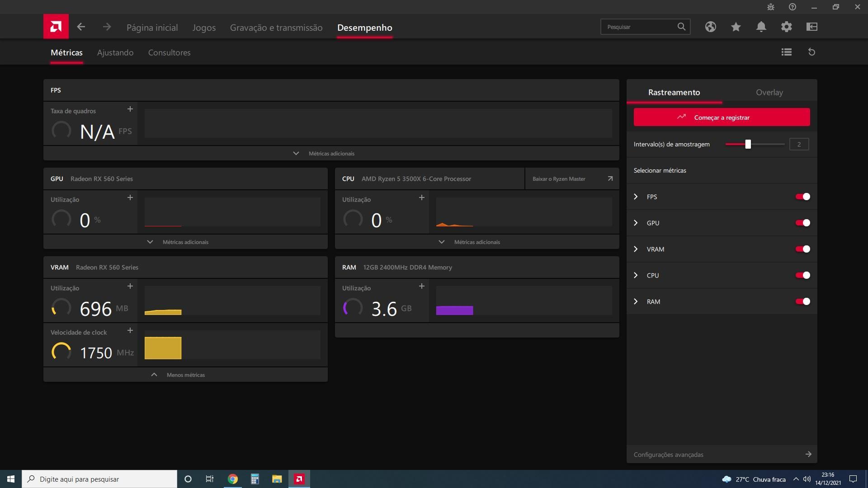This screenshot has width=868, height=488.
Task: Toggle the sidebar panel icon
Action: pyautogui.click(x=812, y=27)
